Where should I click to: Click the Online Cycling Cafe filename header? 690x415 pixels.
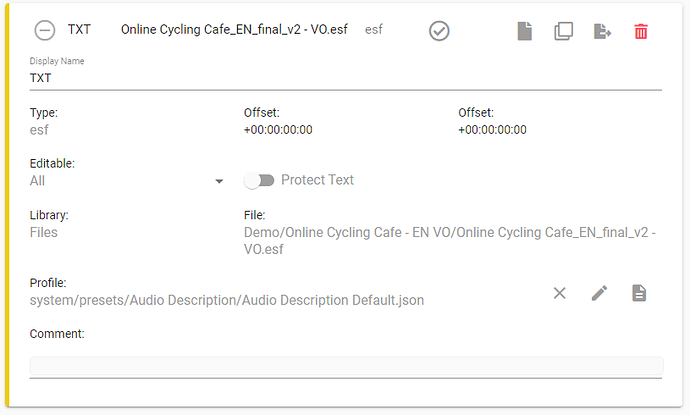pos(234,29)
